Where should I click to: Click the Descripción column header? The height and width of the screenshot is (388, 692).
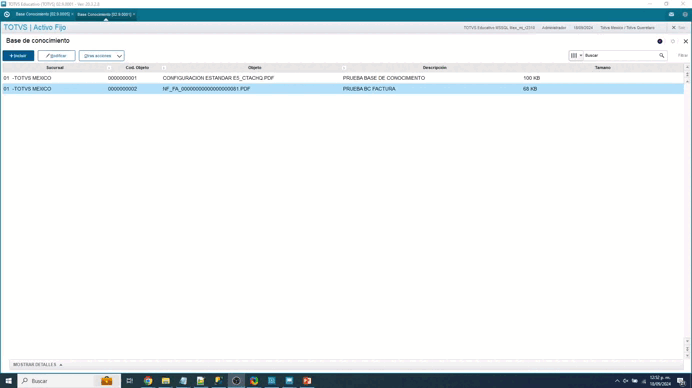coord(435,68)
